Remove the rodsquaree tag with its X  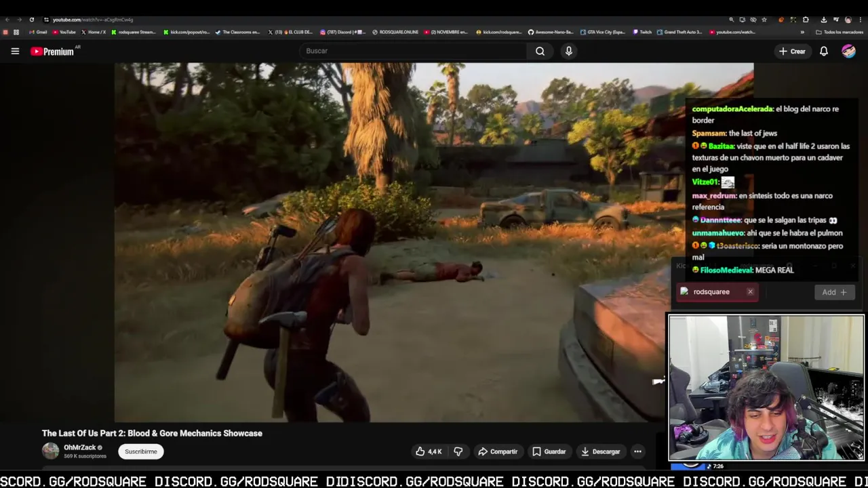[x=750, y=292]
